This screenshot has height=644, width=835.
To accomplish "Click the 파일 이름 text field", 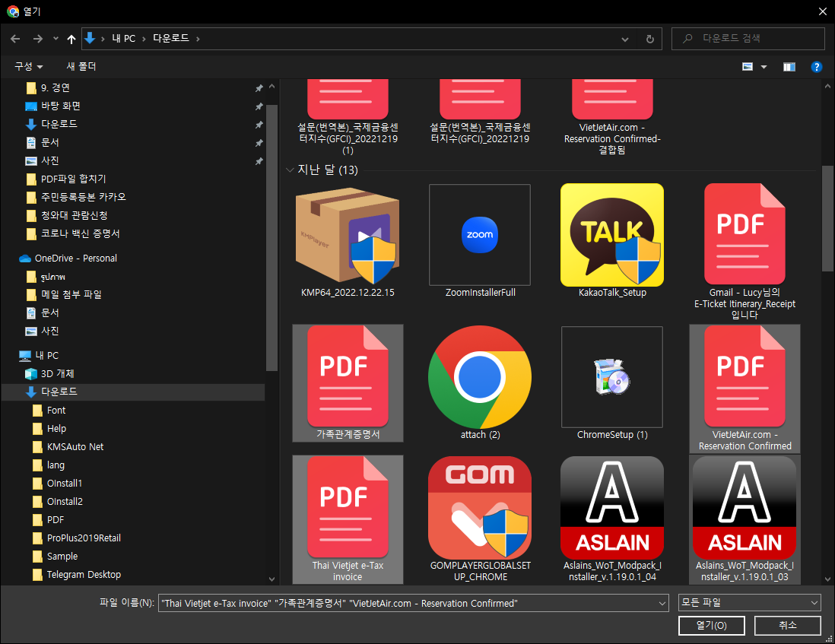I will [x=408, y=603].
